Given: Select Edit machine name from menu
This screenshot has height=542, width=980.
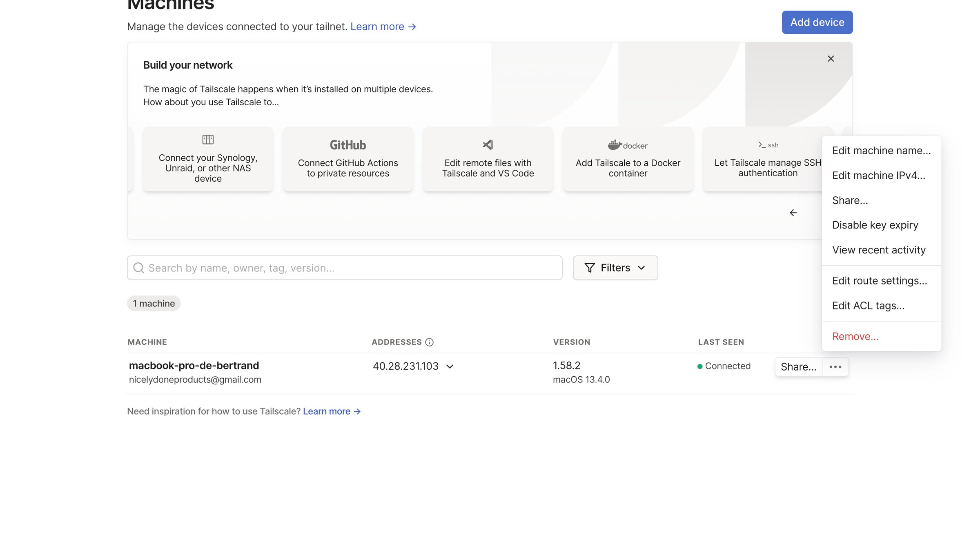Looking at the screenshot, I should [x=882, y=151].
